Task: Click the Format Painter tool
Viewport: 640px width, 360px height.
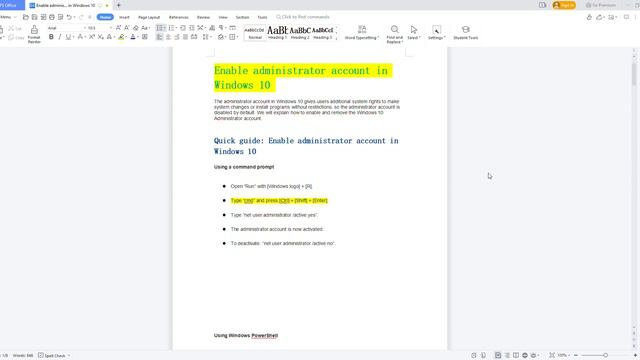Action: [34, 33]
